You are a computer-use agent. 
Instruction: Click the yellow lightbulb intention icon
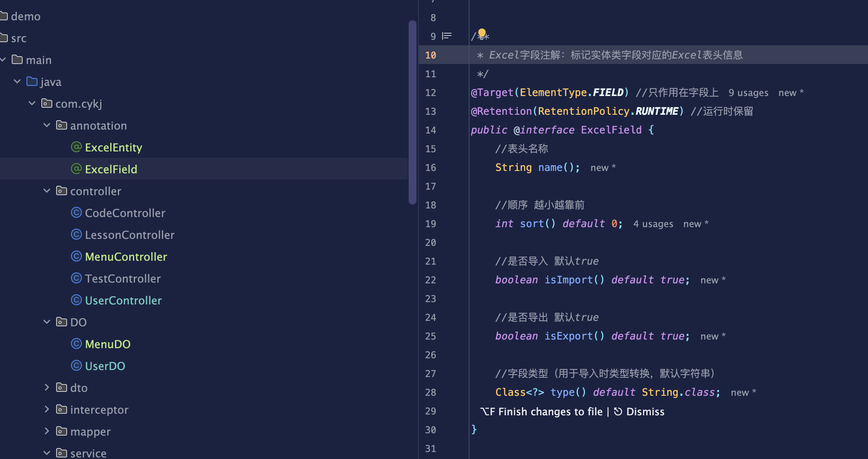pyautogui.click(x=482, y=33)
